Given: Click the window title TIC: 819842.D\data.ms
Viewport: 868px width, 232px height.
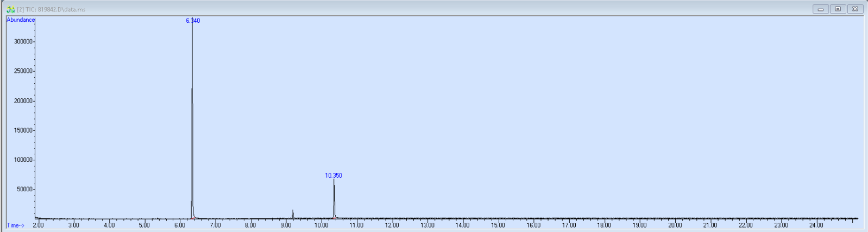Looking at the screenshot, I should click(x=55, y=9).
